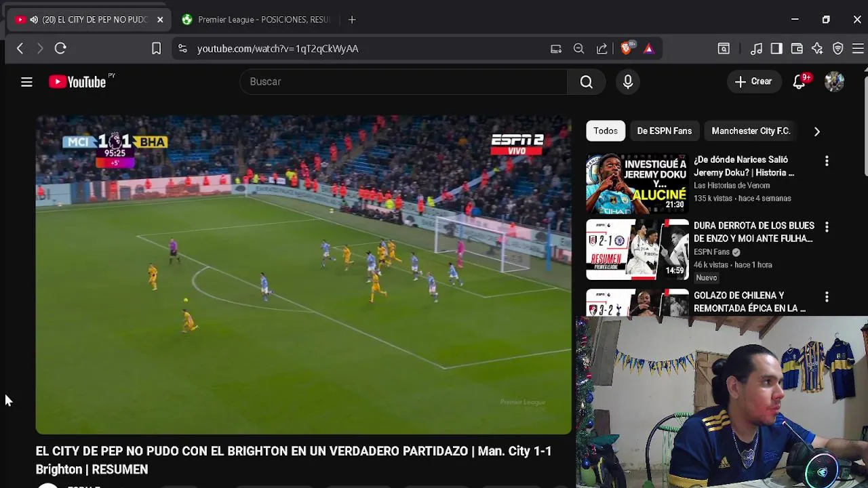Click the Jeremy Doku video thumbnail
The image size is (868, 488).
click(x=637, y=184)
